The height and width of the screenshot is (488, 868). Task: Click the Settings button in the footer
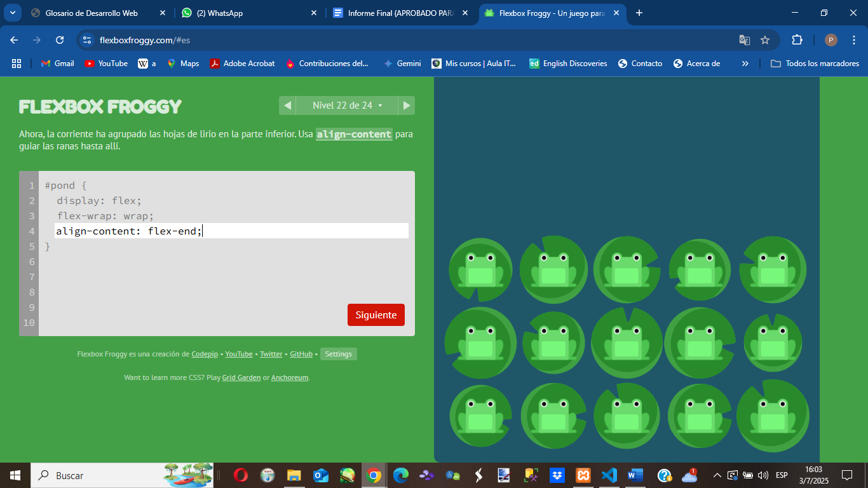click(339, 354)
